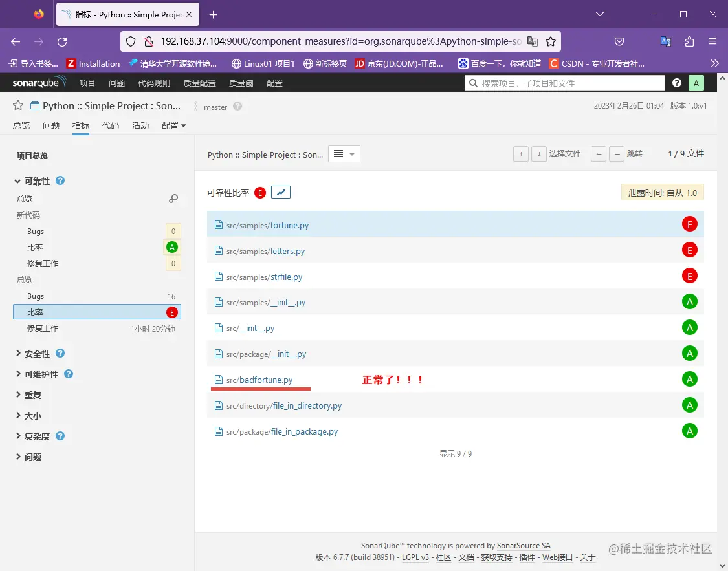Expand the 安全性 section
728x571 pixels.
[x=32, y=354]
